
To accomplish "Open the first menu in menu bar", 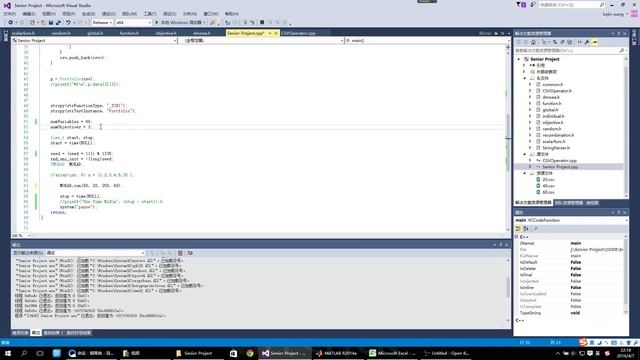I will pos(10,14).
